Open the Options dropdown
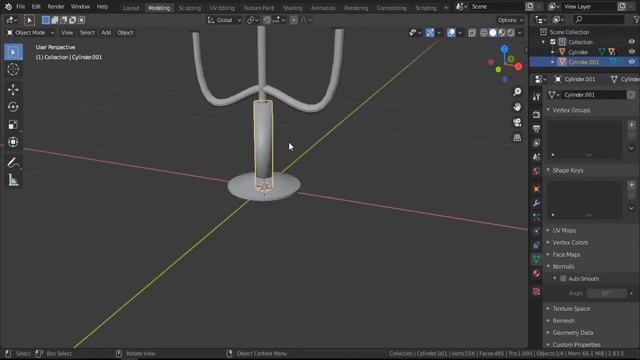 (510, 20)
